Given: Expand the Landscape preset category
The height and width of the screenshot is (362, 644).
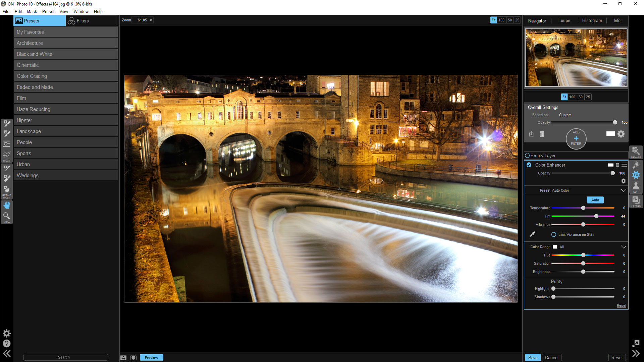Looking at the screenshot, I should coord(66,131).
